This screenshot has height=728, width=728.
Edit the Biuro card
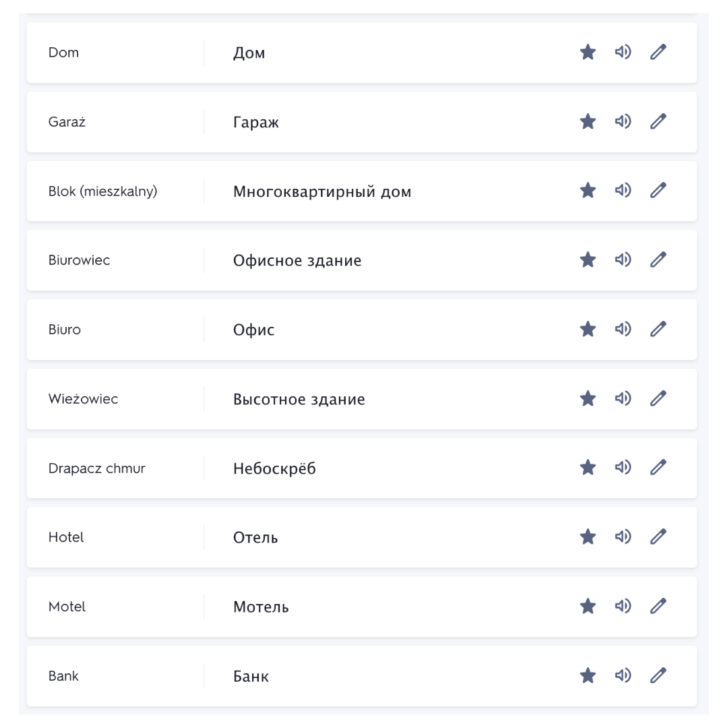[659, 329]
